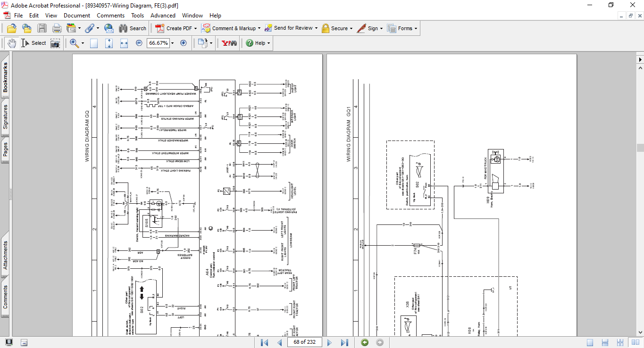This screenshot has height=348, width=644.
Task: Expand the Create PDF dropdown
Action: point(195,28)
